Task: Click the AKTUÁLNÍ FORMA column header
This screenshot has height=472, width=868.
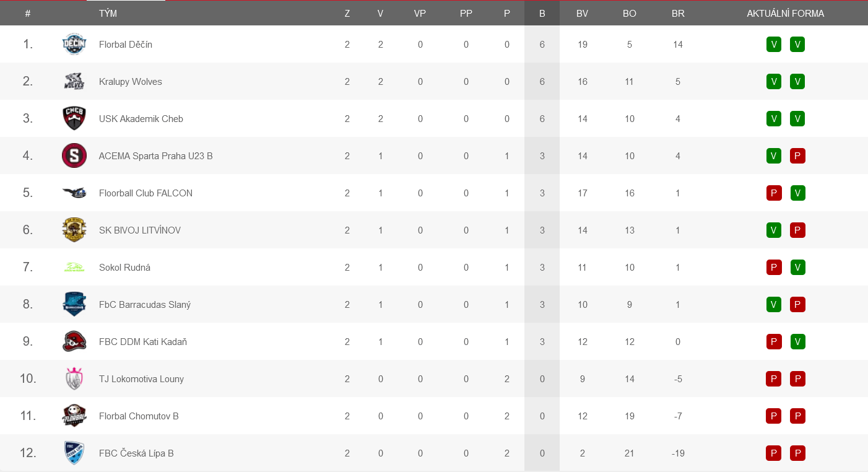Action: click(x=785, y=13)
